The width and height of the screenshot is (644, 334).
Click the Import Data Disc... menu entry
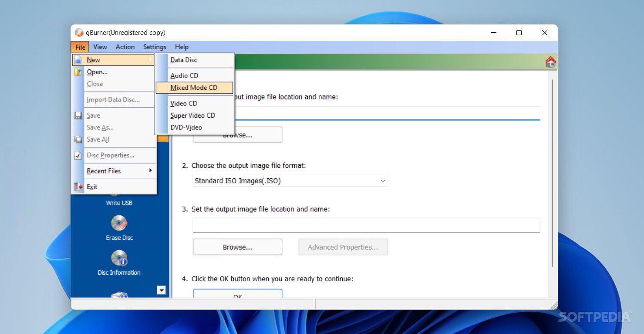(x=114, y=100)
